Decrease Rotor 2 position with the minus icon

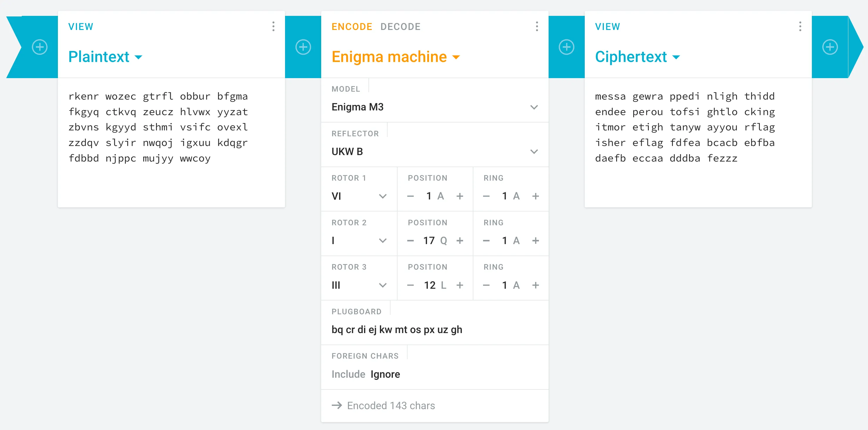(x=410, y=241)
